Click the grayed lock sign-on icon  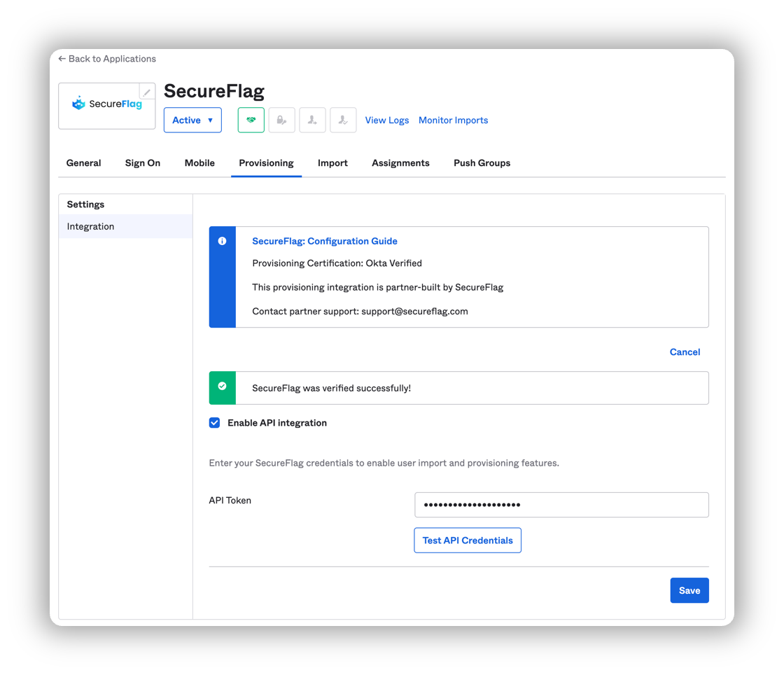click(281, 120)
